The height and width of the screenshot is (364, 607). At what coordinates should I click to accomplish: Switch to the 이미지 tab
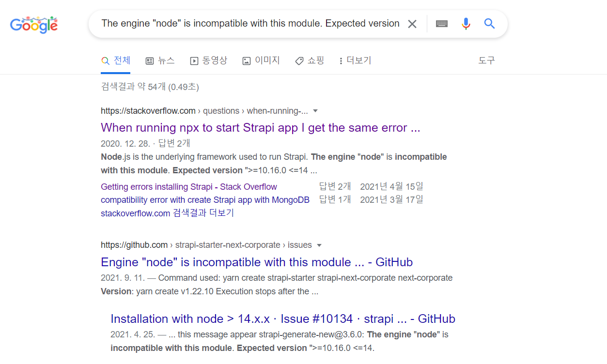point(261,61)
